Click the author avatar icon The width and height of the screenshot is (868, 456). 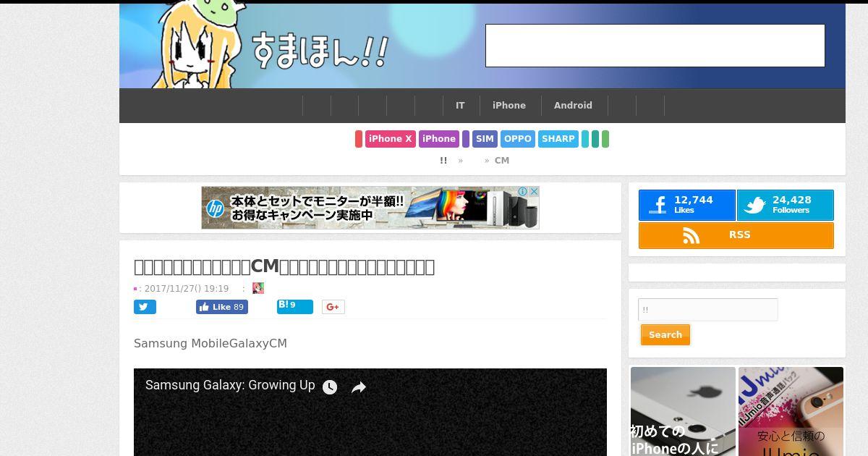point(258,288)
